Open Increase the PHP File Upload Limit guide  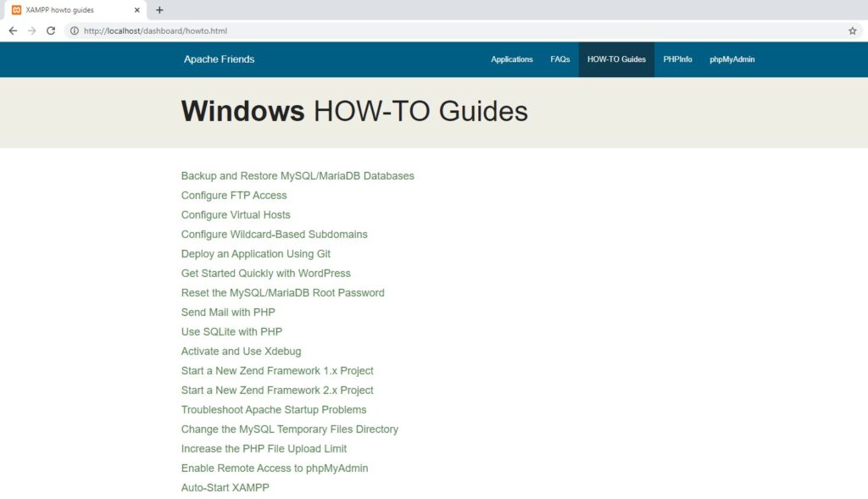pos(264,449)
